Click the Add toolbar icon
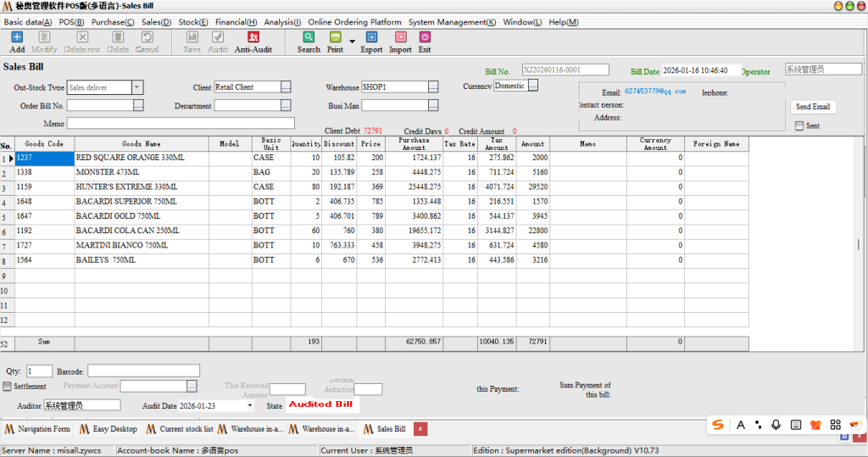The height and width of the screenshot is (457, 868). [17, 37]
